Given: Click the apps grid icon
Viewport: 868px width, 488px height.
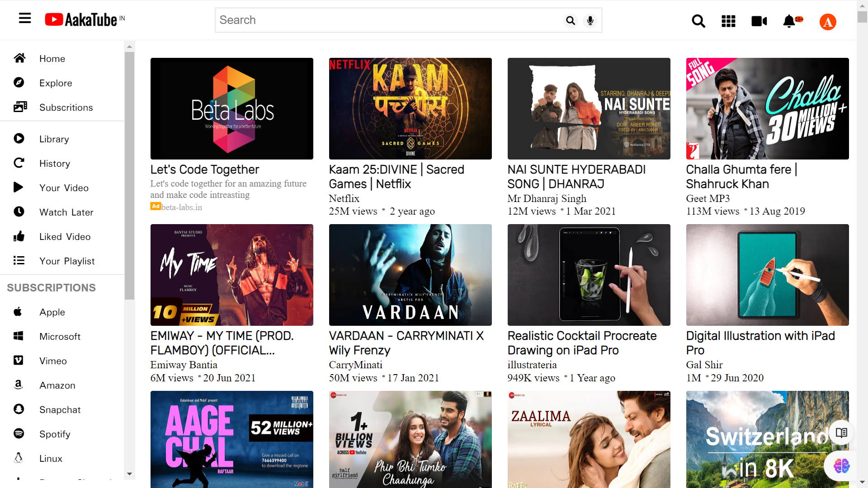Looking at the screenshot, I should click(x=728, y=21).
